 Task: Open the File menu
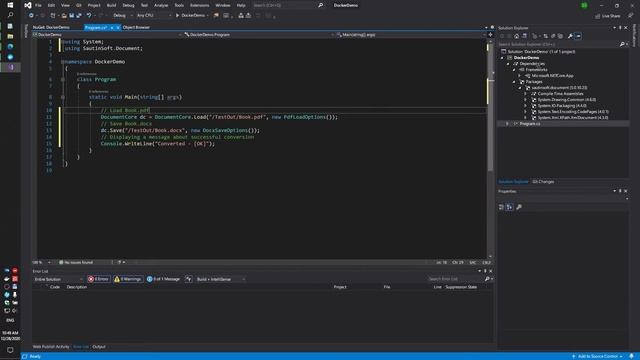point(38,5)
